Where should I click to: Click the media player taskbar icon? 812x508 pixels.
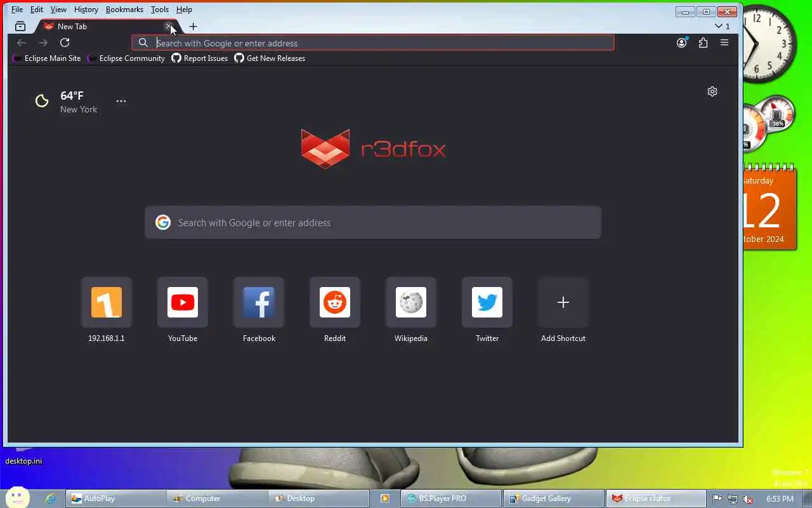tap(384, 498)
